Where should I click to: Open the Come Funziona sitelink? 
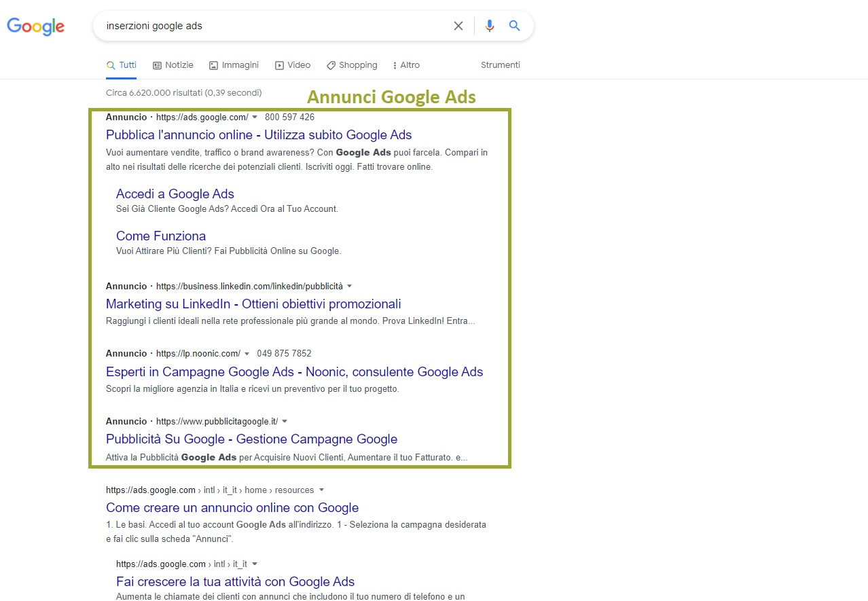[161, 236]
